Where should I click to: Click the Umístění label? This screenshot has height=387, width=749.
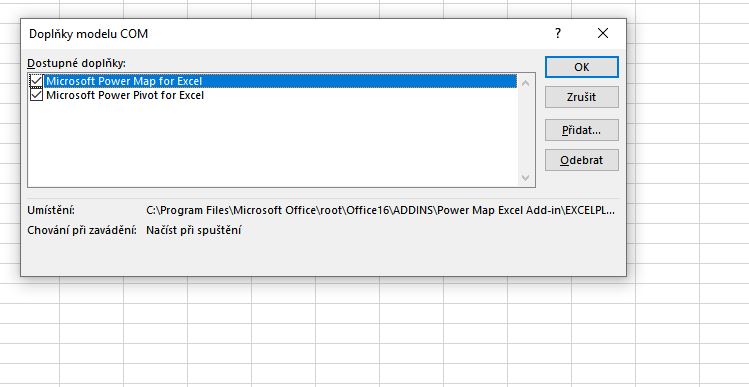coord(51,210)
